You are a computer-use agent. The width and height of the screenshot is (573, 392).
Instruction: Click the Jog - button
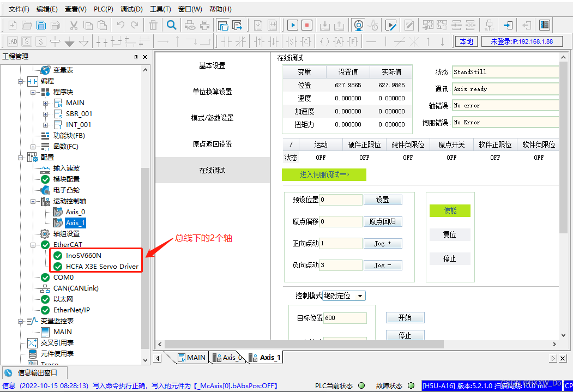coord(383,265)
